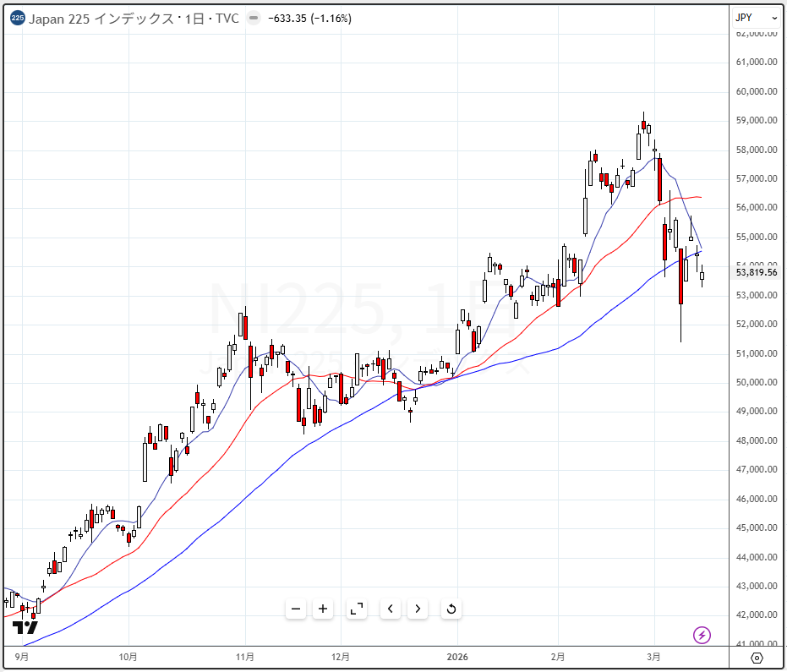This screenshot has width=787, height=672.
Task: Click the 60,000.00 price axis label
Action: (757, 91)
